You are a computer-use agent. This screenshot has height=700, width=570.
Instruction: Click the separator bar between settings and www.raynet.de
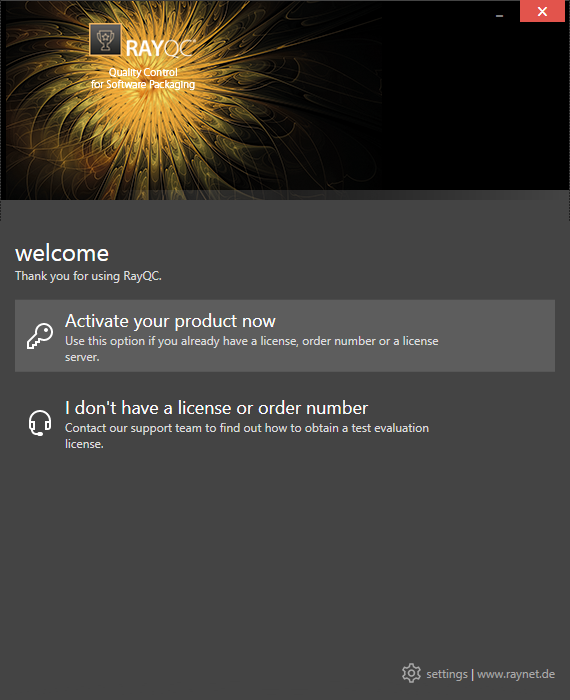pos(472,674)
